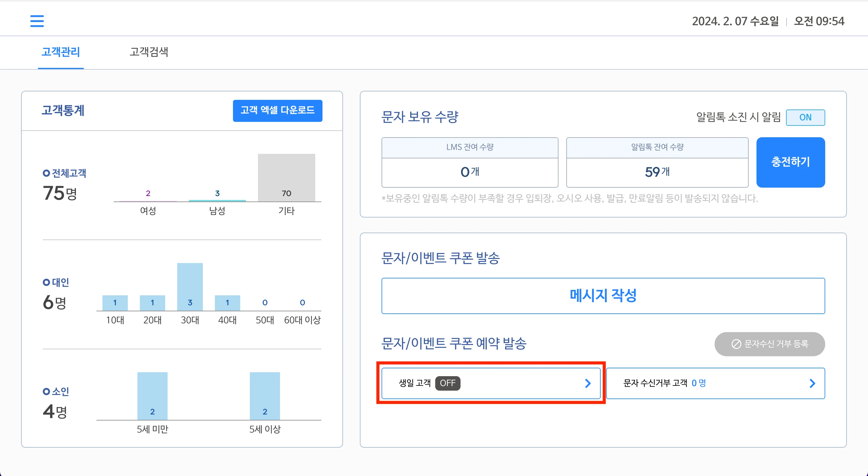Open the 생일 고객 row
Screen dimensions: 868x476
[x=491, y=383]
